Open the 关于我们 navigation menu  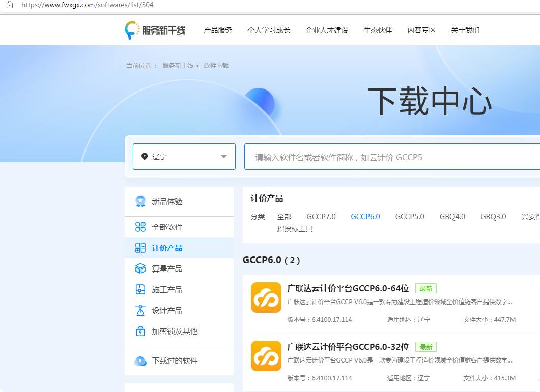466,31
